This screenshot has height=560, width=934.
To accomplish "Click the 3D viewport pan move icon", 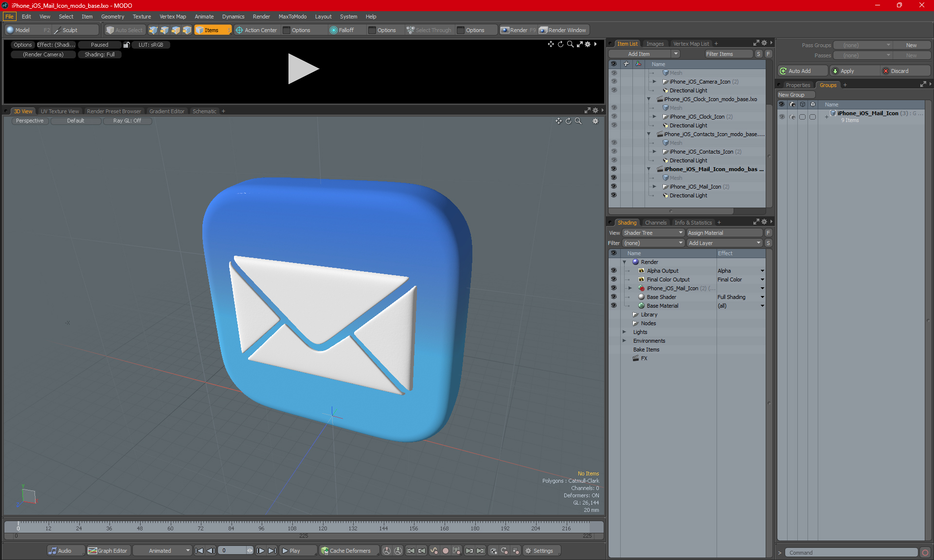I will (558, 121).
